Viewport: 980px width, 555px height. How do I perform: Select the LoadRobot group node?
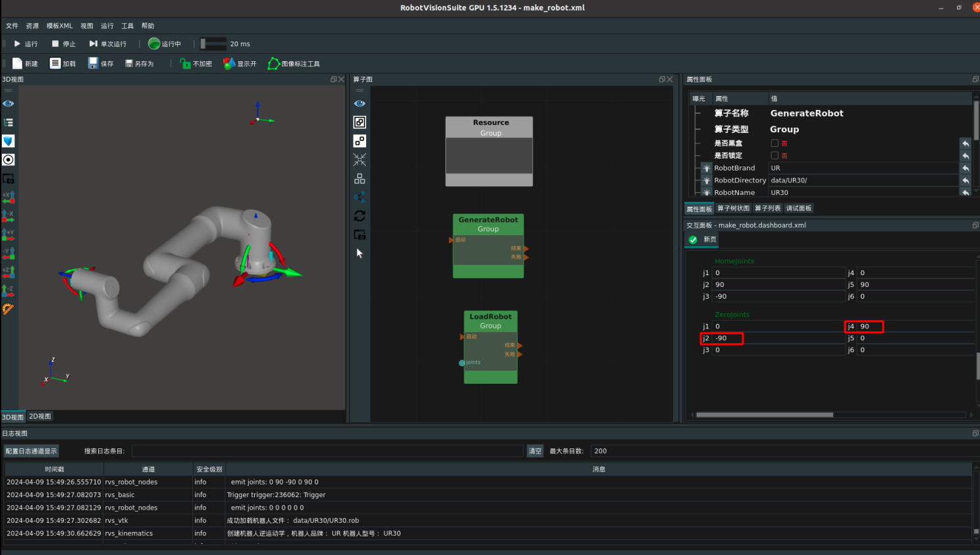click(491, 347)
